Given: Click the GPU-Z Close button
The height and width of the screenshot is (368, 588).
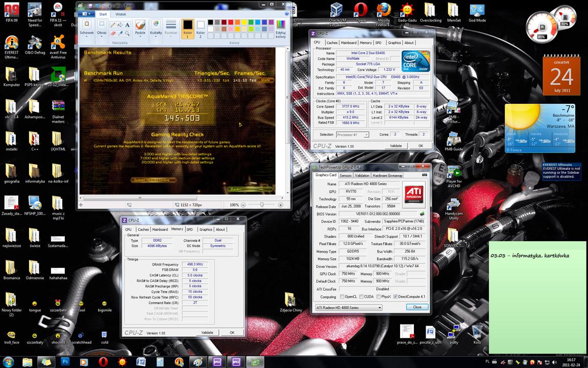Looking at the screenshot, I should [x=417, y=307].
